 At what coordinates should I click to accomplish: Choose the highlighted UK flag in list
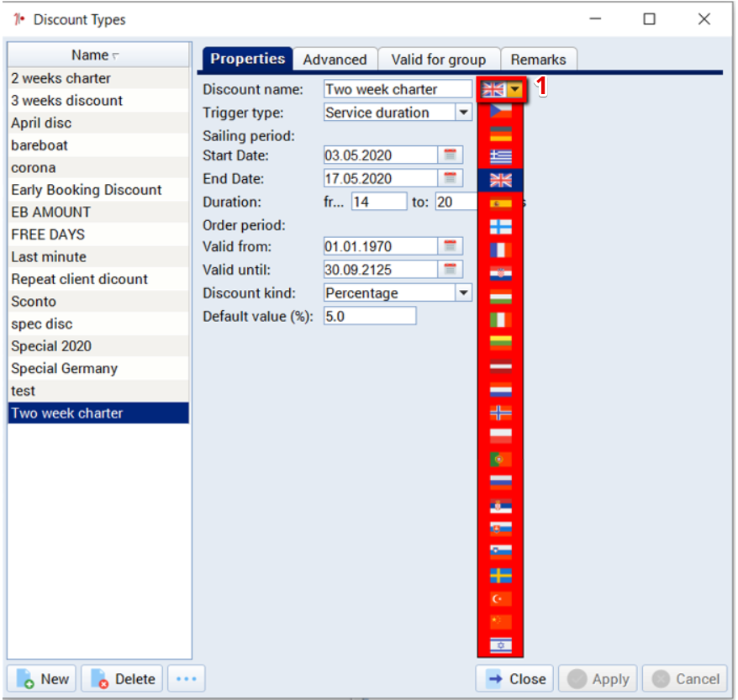pyautogui.click(x=500, y=180)
